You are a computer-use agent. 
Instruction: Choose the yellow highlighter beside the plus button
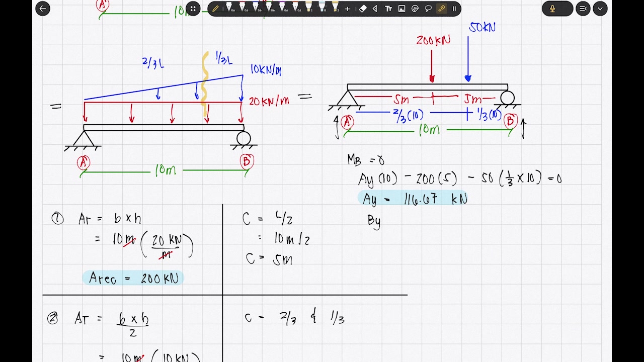click(335, 8)
